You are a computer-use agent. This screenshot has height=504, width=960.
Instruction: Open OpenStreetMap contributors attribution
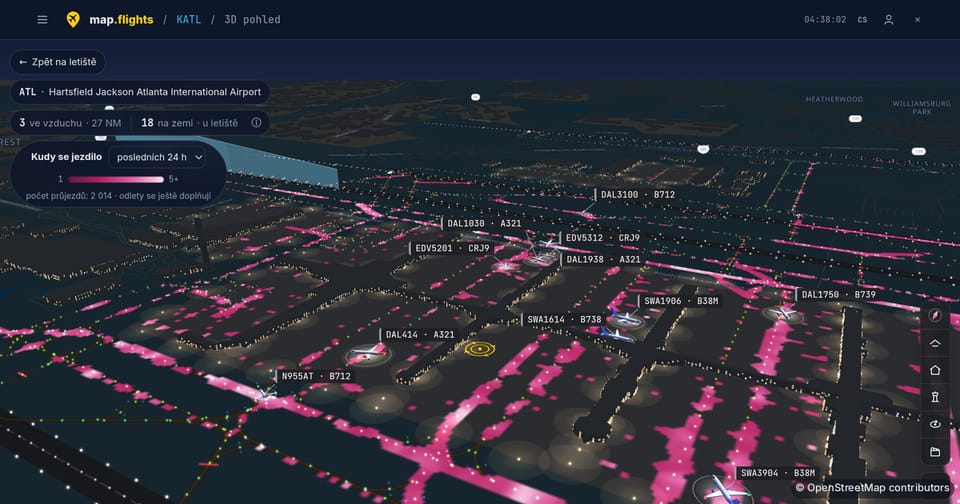pyautogui.click(x=872, y=488)
